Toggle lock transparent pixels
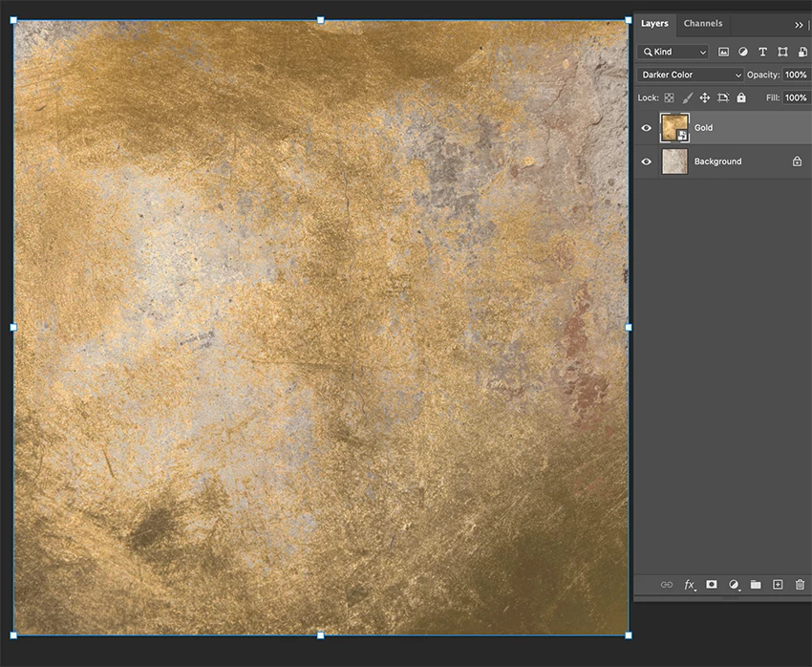Image resolution: width=812 pixels, height=667 pixels. 669,97
